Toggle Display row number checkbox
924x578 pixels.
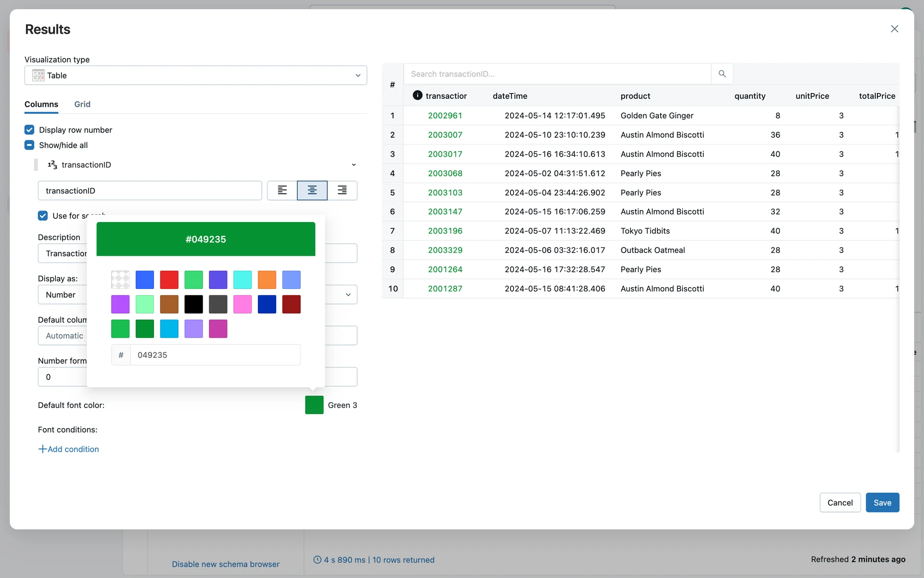pos(29,130)
